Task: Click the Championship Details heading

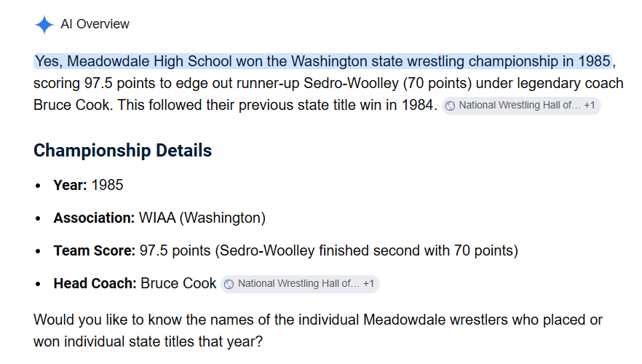Action: pos(122,150)
